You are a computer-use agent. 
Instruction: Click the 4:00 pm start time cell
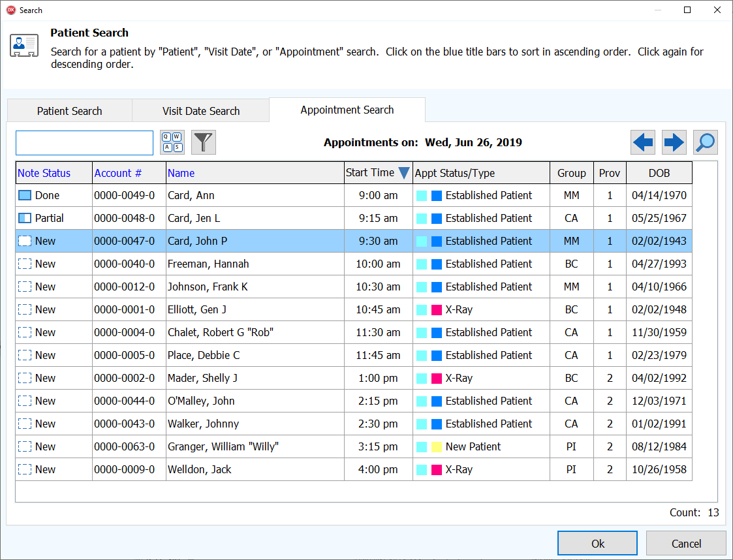point(378,469)
